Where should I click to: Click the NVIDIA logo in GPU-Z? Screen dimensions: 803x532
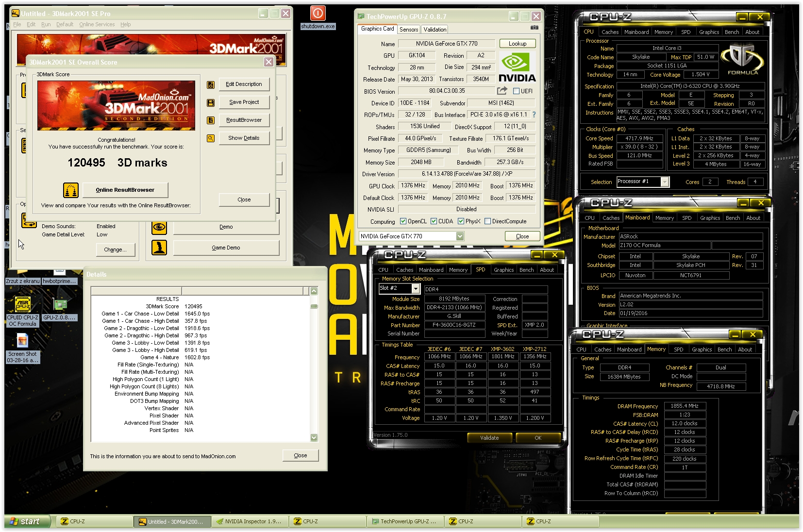517,68
